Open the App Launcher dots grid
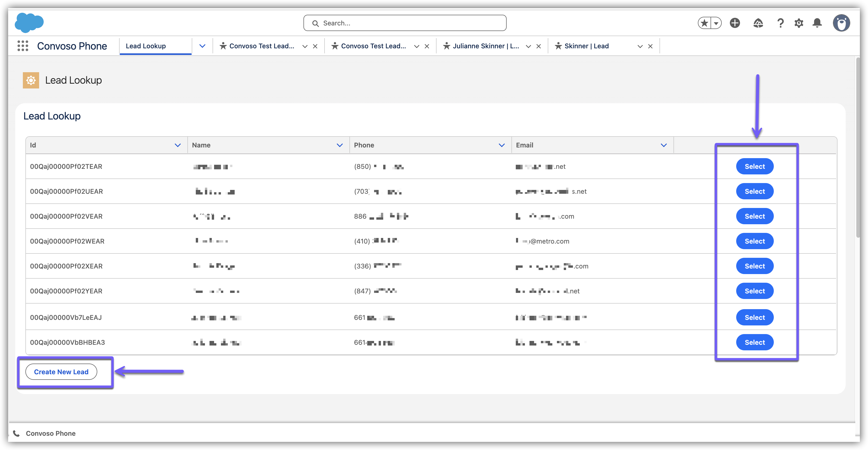 pos(23,46)
